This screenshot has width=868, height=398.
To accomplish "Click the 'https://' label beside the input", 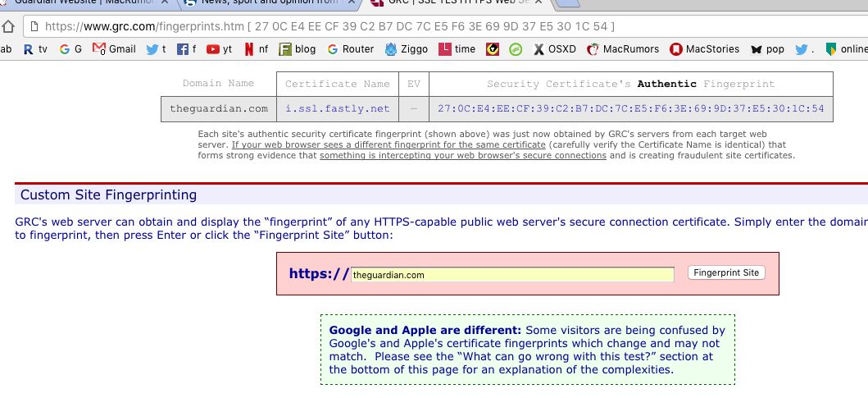I will [320, 274].
